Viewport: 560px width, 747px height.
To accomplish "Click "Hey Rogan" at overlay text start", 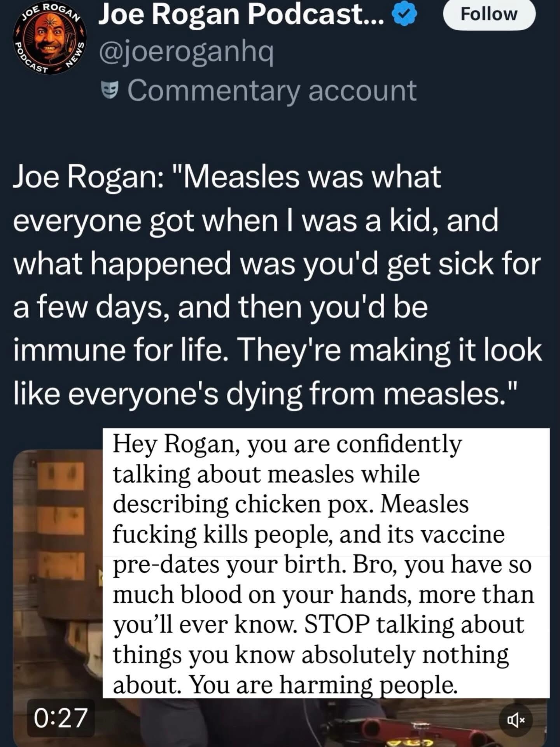I will click(174, 444).
